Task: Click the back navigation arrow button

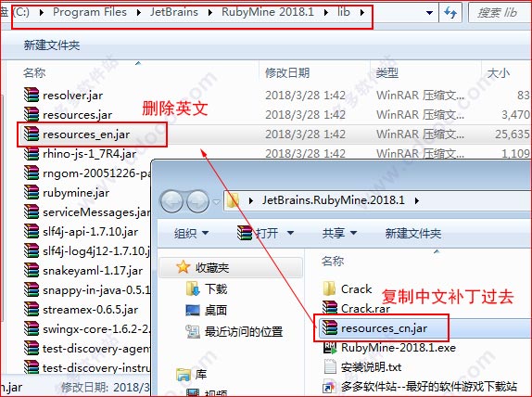Action: (x=172, y=201)
